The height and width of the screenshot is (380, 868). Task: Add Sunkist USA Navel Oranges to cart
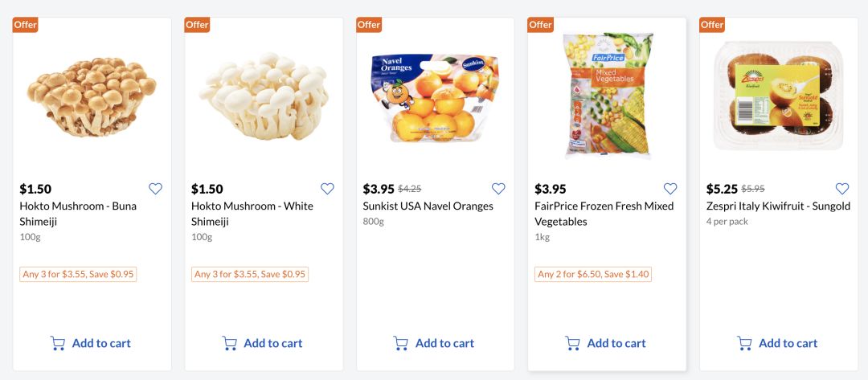pos(434,343)
